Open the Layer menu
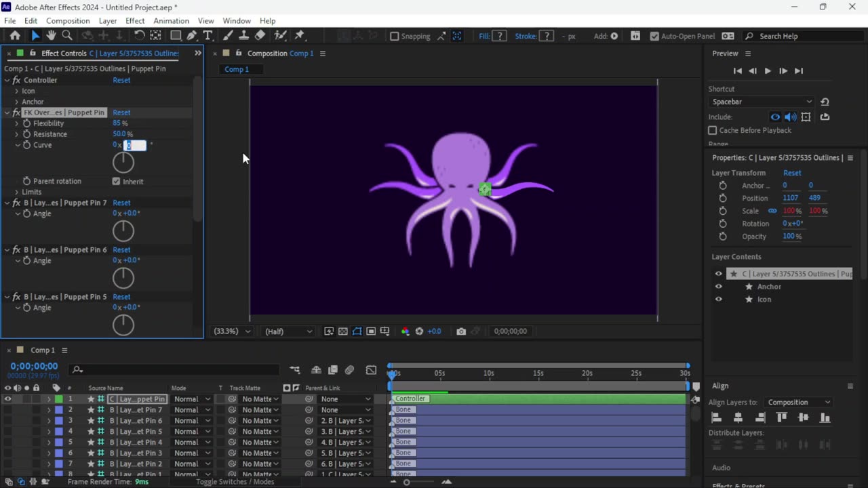The width and height of the screenshot is (868, 488). tap(108, 21)
